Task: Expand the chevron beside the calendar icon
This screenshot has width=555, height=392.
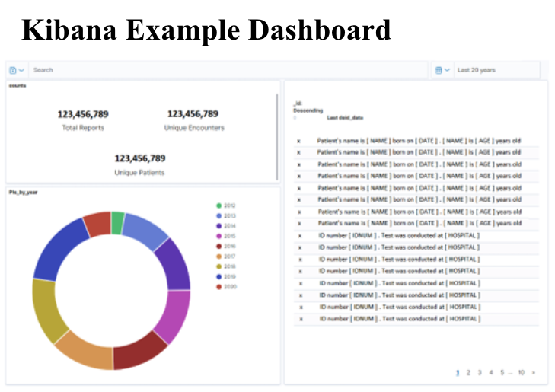Action: click(x=447, y=70)
